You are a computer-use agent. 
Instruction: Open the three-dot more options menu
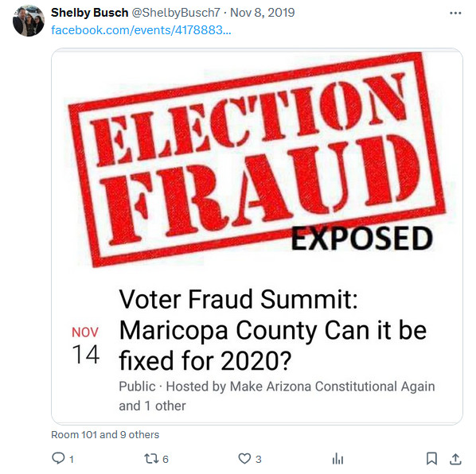455,13
